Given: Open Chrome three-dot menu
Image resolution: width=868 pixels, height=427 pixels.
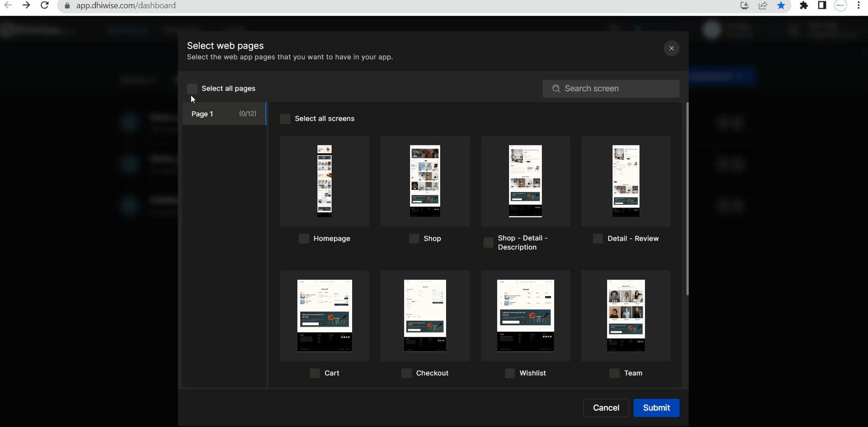Looking at the screenshot, I should click(x=858, y=5).
